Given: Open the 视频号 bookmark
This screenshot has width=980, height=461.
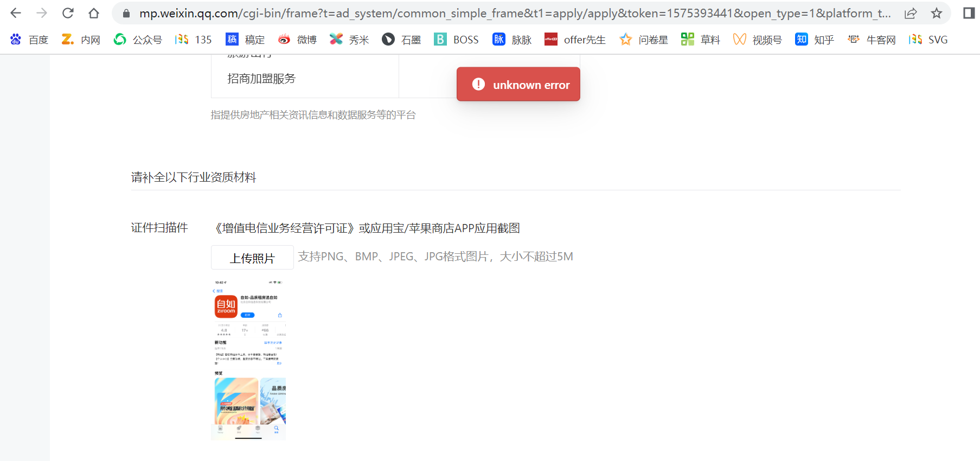Looking at the screenshot, I should point(758,40).
